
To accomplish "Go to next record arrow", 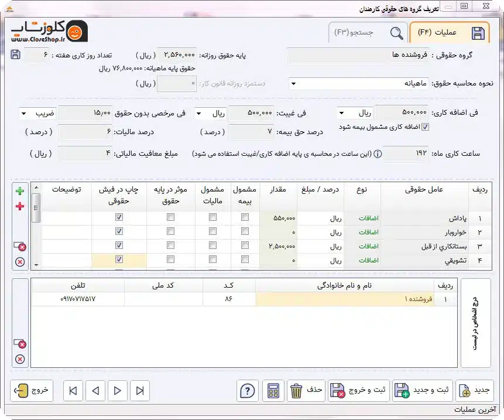I will click(x=118, y=391).
